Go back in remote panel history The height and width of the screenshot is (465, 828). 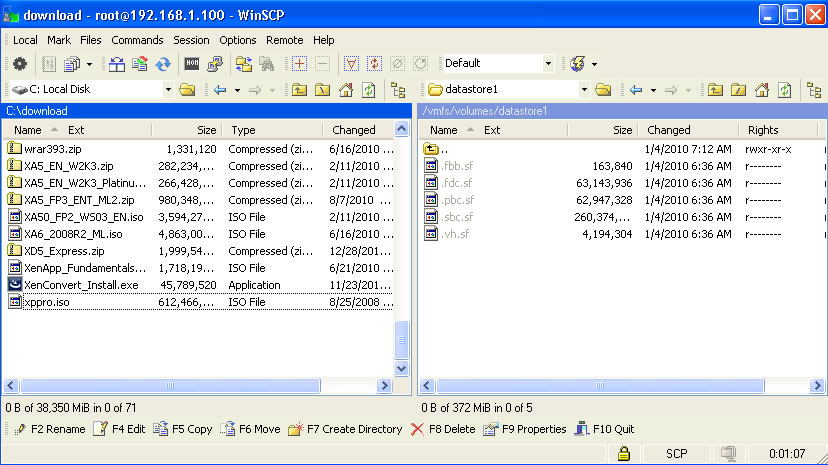tap(636, 90)
